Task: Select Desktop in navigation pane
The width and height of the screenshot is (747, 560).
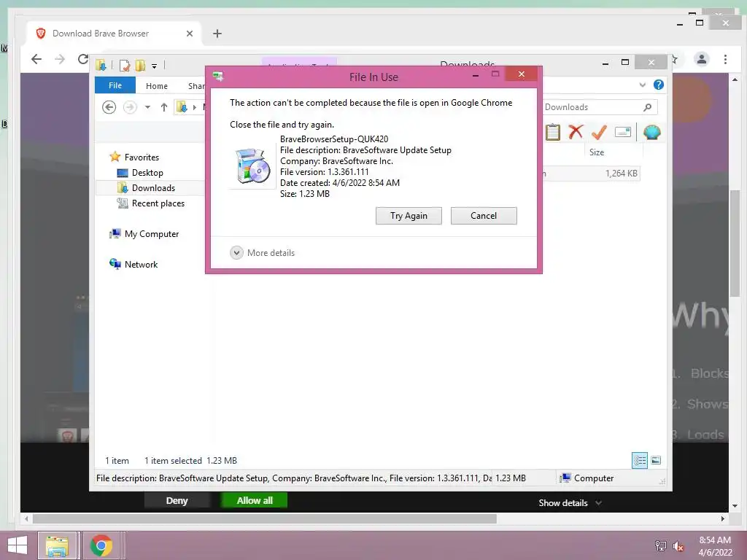Action: click(140, 172)
